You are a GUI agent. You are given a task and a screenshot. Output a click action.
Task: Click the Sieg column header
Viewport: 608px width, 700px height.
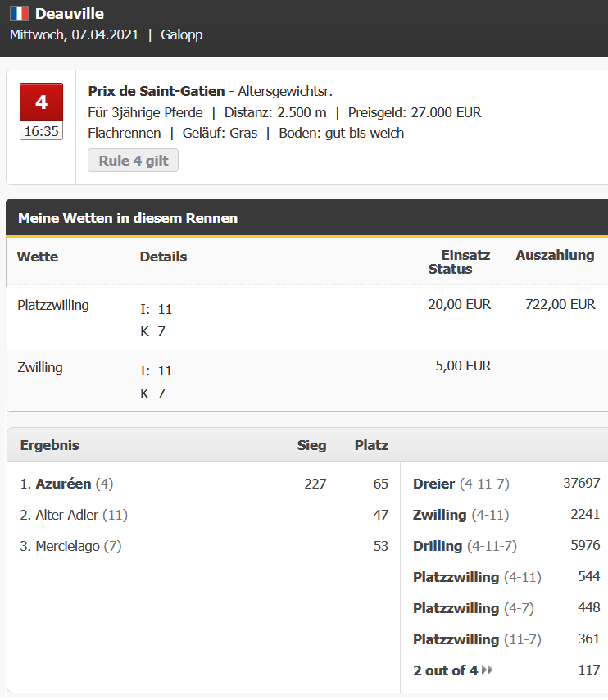pyautogui.click(x=311, y=445)
